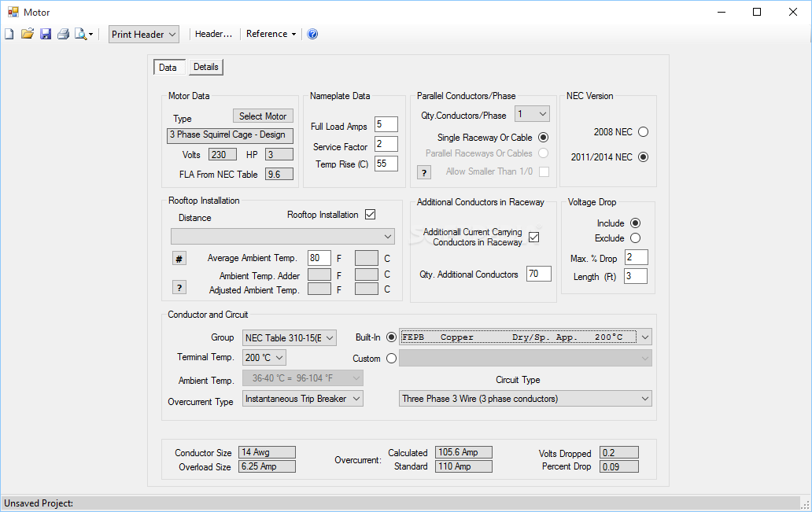The height and width of the screenshot is (512, 812).
Task: Click the Volts Dropped 0.2 value
Action: tap(619, 453)
